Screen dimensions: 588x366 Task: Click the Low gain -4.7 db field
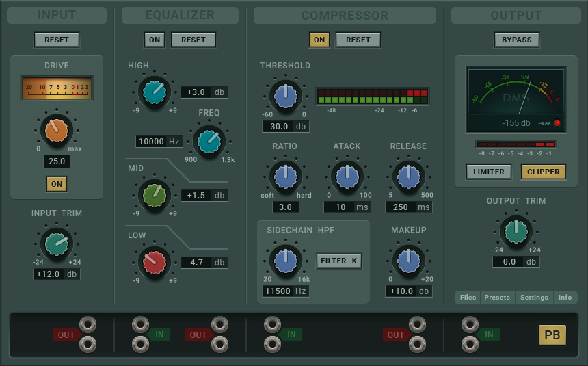pos(204,263)
